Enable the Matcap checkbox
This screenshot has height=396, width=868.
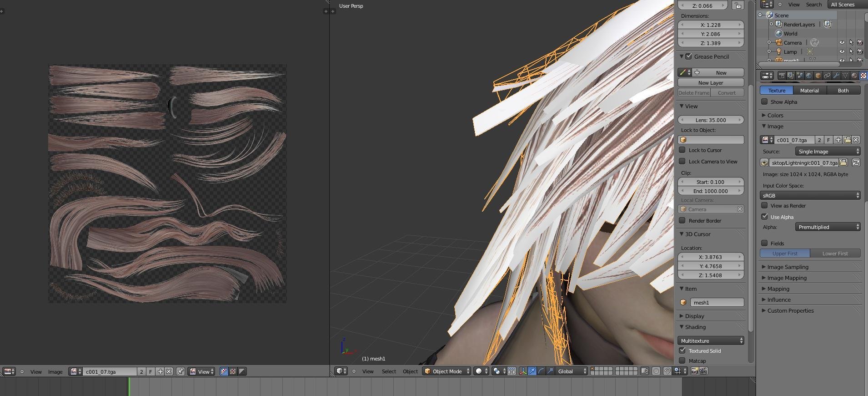(682, 360)
